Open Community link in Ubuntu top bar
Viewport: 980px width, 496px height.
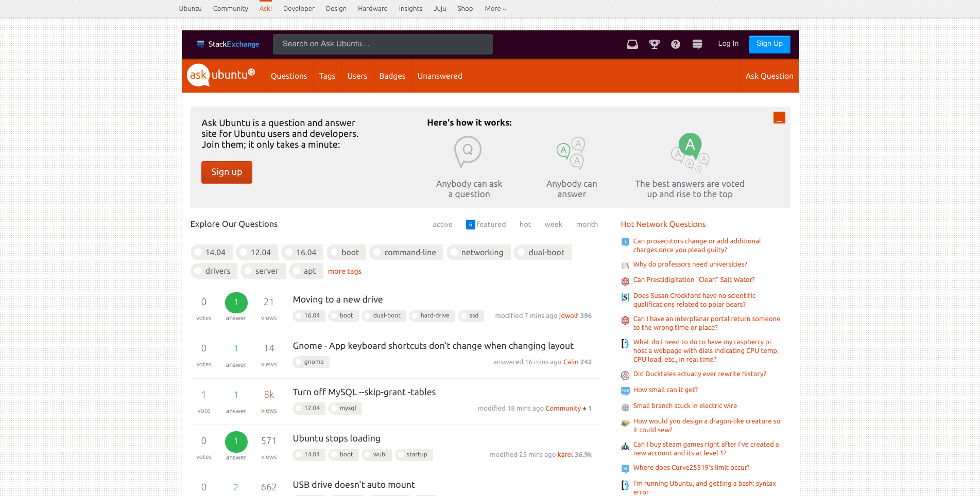pos(230,9)
